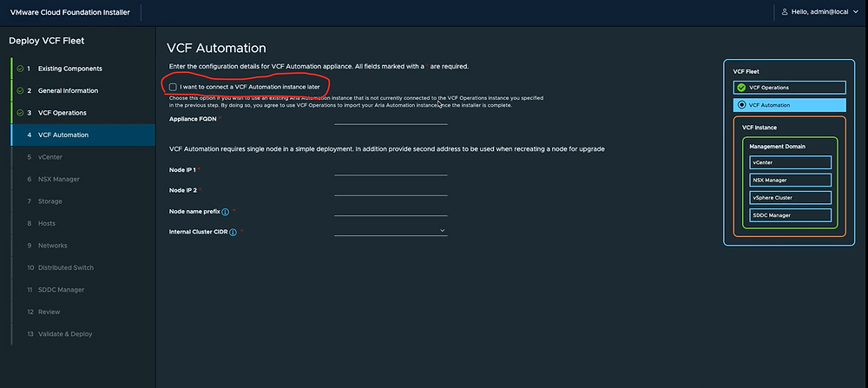
Task: Focus the Node IP 1 field
Action: (x=391, y=169)
